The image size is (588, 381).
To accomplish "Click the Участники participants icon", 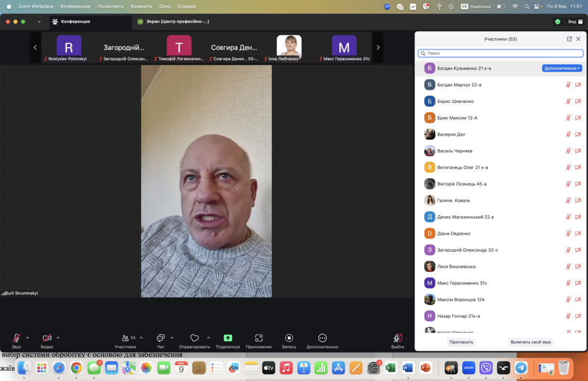I will coord(126,338).
